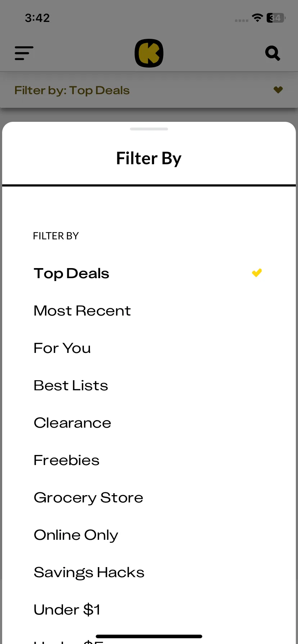
Task: Expand the Filter by: Top Deals bar
Action: pyautogui.click(x=149, y=90)
